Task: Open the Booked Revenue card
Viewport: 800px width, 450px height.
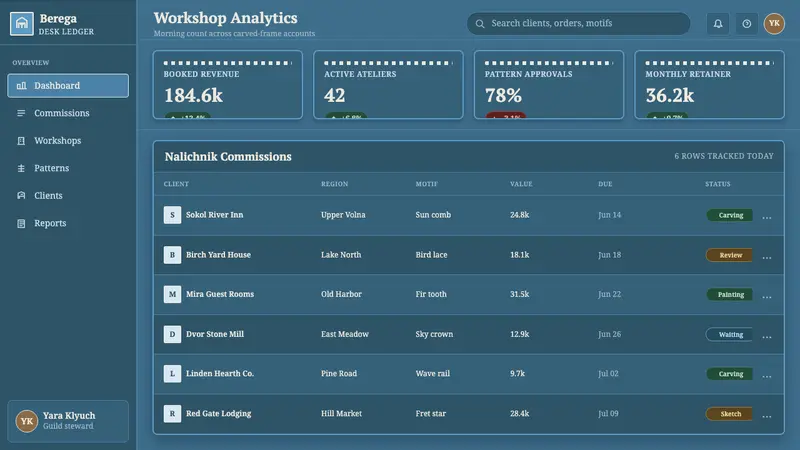Action: coord(228,85)
